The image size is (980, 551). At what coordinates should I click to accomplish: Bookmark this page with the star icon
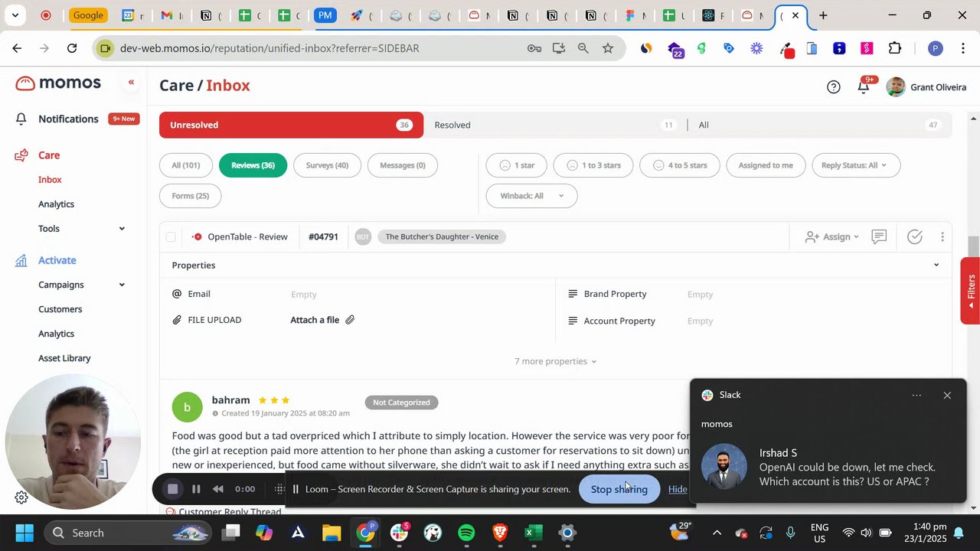point(608,48)
